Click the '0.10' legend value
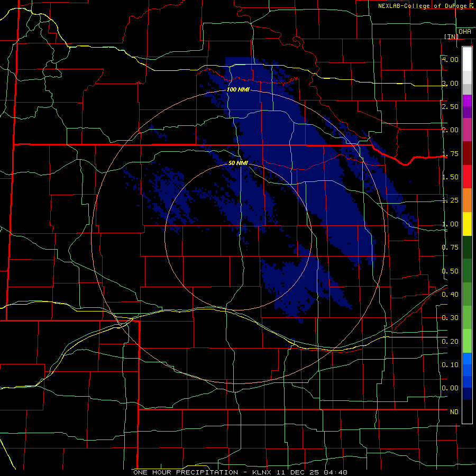 coord(450,365)
